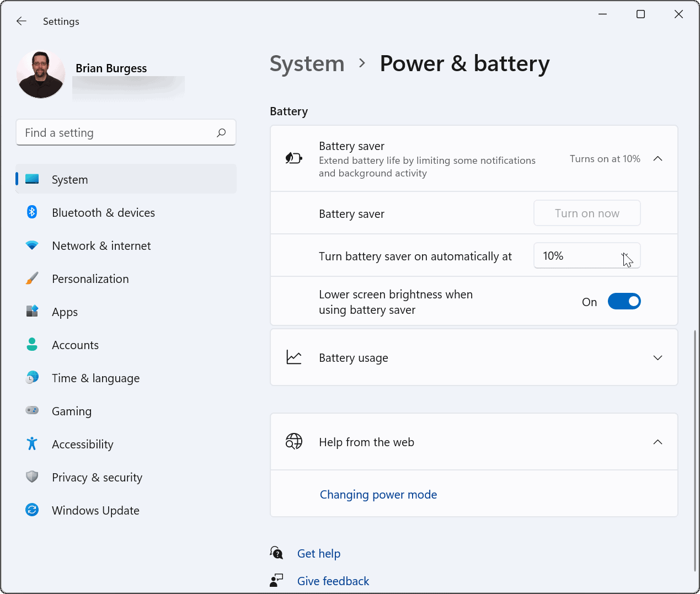700x594 pixels.
Task: Open Bluetooth & devices settings
Action: pos(103,212)
